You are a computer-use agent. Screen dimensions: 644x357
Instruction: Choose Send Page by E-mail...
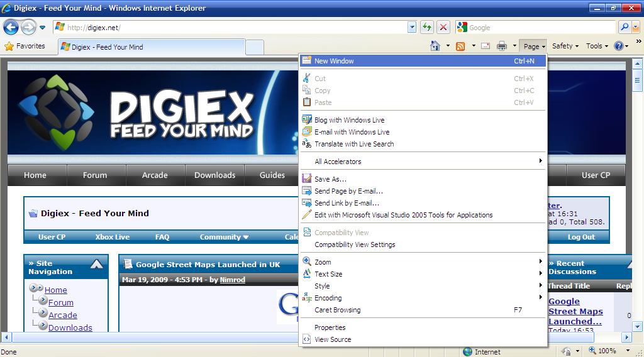[x=423, y=191]
